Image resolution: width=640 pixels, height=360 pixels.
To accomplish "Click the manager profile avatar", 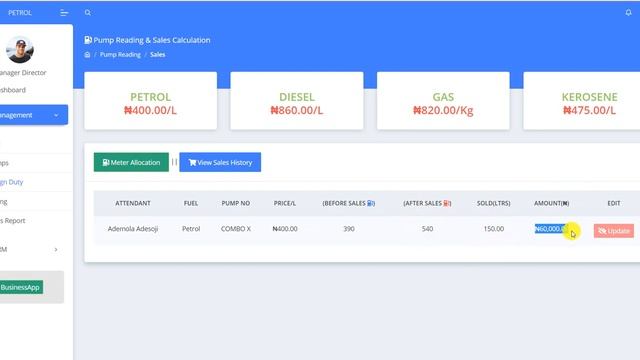I will pyautogui.click(x=20, y=50).
